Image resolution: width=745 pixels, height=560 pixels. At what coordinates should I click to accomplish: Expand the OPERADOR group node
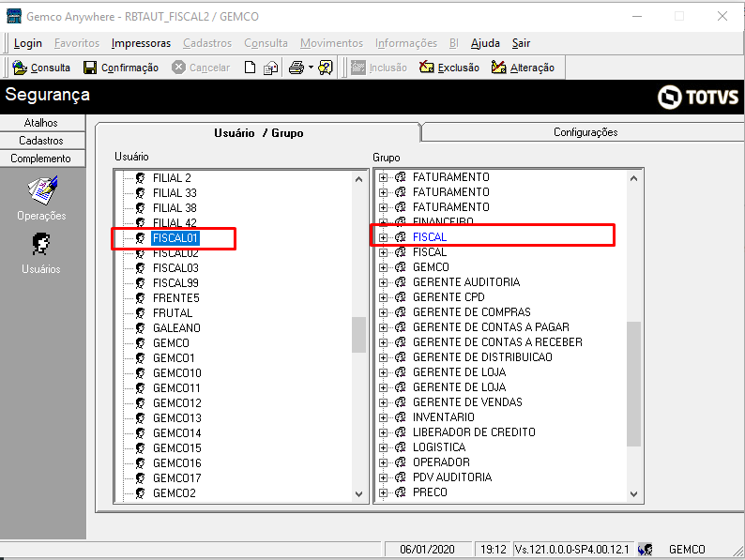pos(383,462)
